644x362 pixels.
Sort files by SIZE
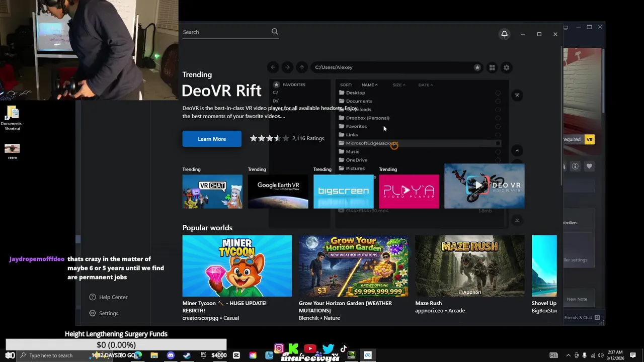pyautogui.click(x=398, y=85)
